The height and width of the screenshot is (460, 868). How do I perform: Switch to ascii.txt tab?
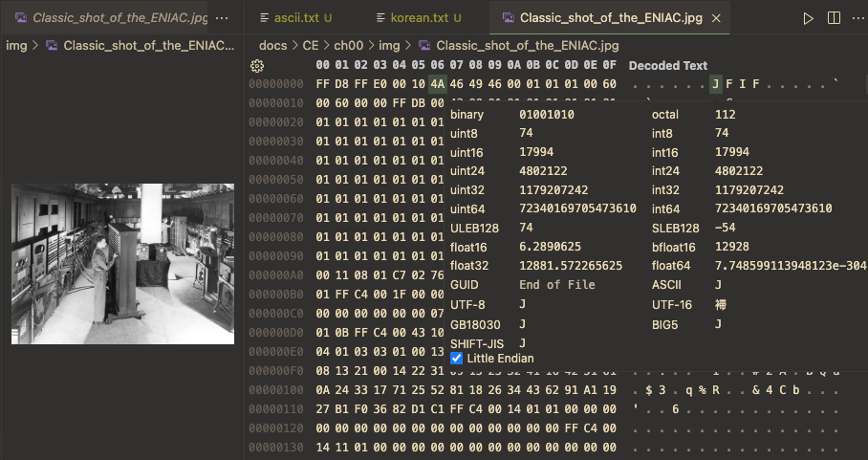point(295,18)
